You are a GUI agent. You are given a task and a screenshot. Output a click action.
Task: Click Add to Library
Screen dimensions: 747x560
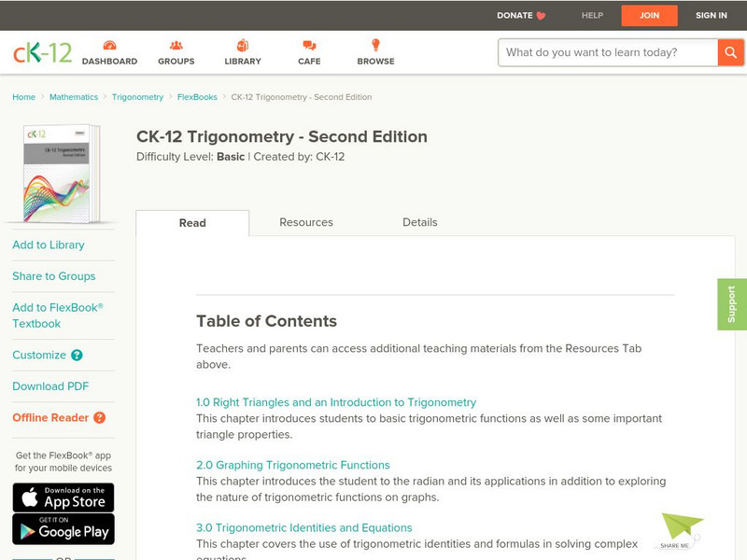(49, 245)
